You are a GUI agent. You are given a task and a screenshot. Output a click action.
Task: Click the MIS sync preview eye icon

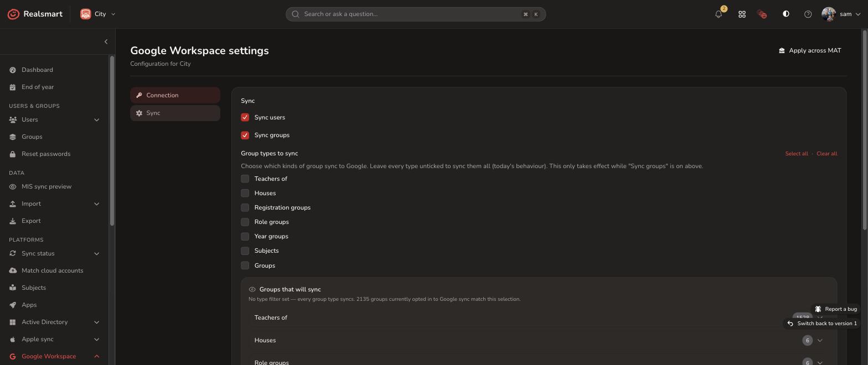pos(13,186)
